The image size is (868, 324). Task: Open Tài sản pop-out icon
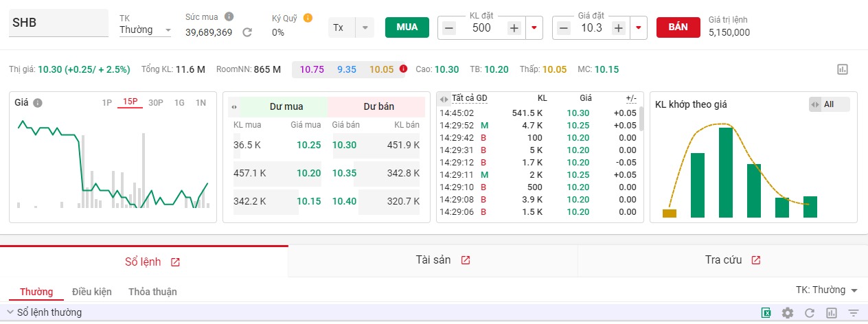tap(466, 260)
